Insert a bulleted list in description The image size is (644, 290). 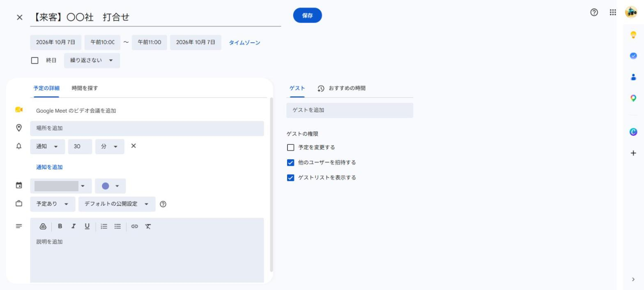[118, 226]
